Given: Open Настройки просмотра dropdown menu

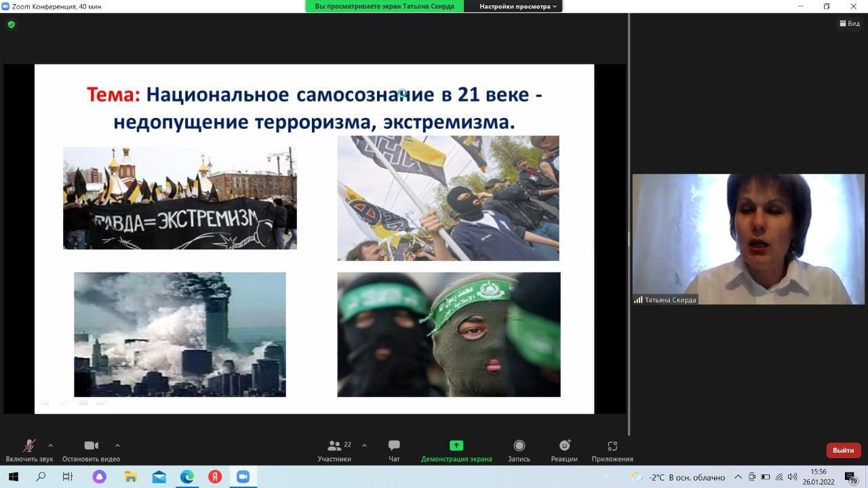Looking at the screenshot, I should (x=518, y=6).
